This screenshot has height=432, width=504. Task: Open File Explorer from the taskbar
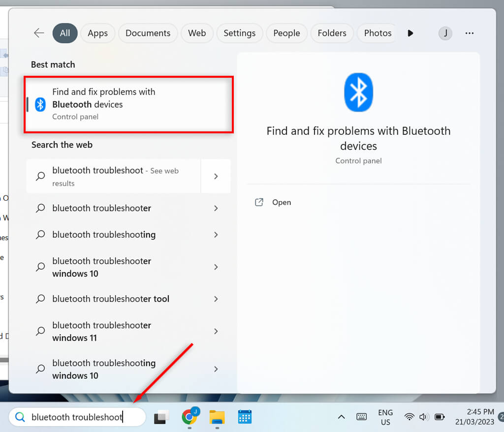[x=217, y=417]
